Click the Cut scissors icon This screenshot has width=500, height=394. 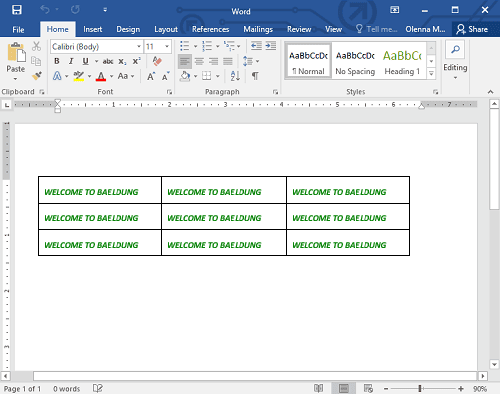pyautogui.click(x=36, y=46)
